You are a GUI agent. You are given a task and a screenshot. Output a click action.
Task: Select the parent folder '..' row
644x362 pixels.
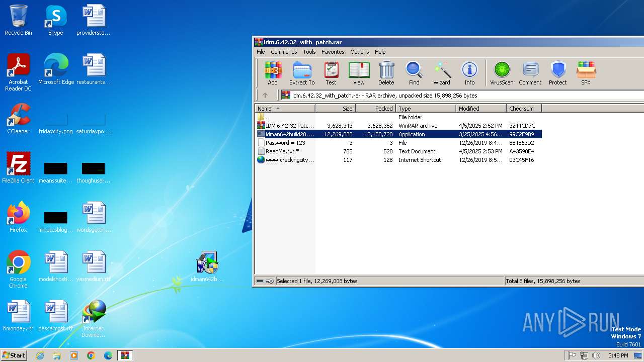(398, 117)
